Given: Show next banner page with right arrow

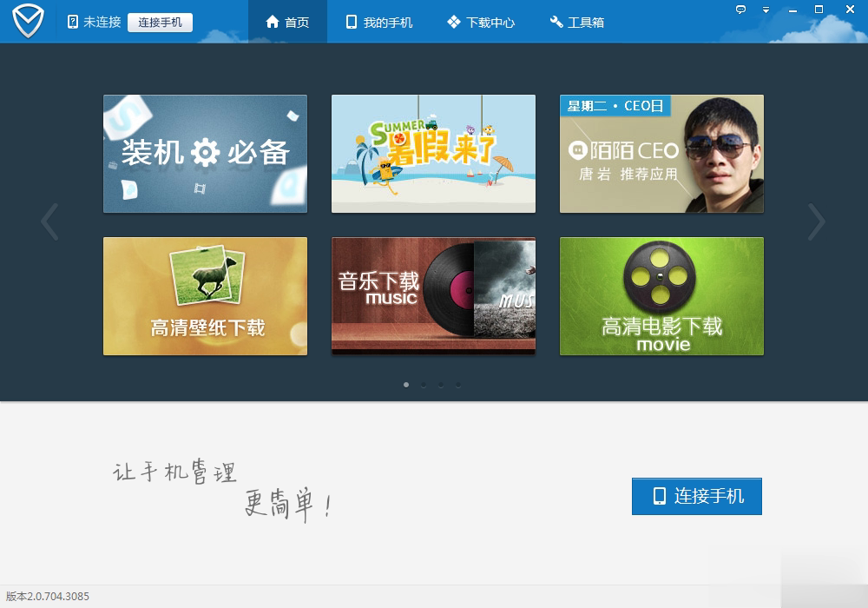Looking at the screenshot, I should (816, 222).
